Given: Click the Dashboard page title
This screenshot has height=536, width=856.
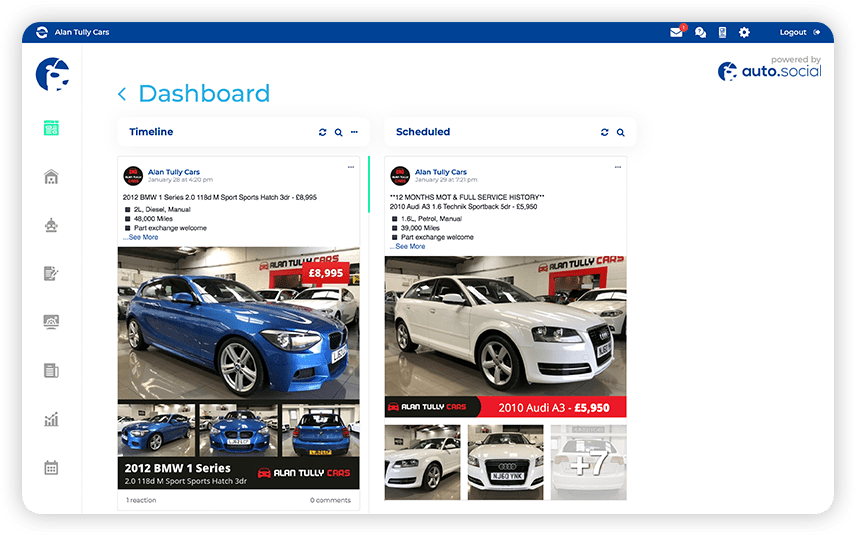Looking at the screenshot, I should pyautogui.click(x=204, y=94).
